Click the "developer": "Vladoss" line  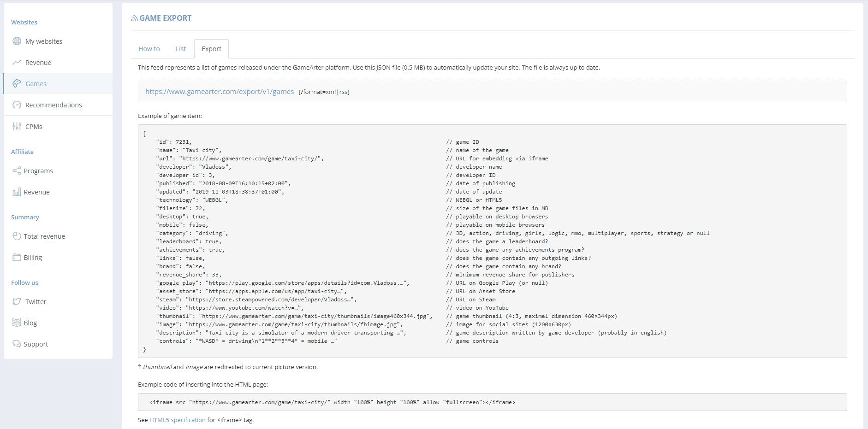click(x=194, y=167)
